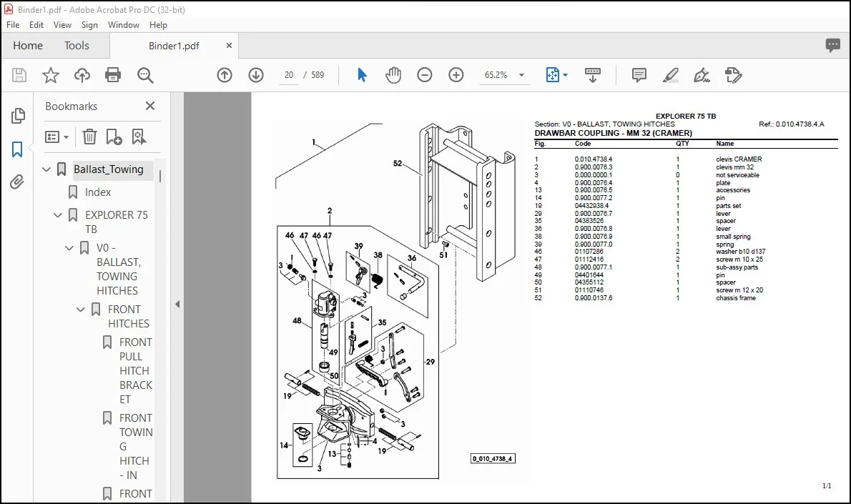Open the Find text magnifier icon

tap(145, 75)
